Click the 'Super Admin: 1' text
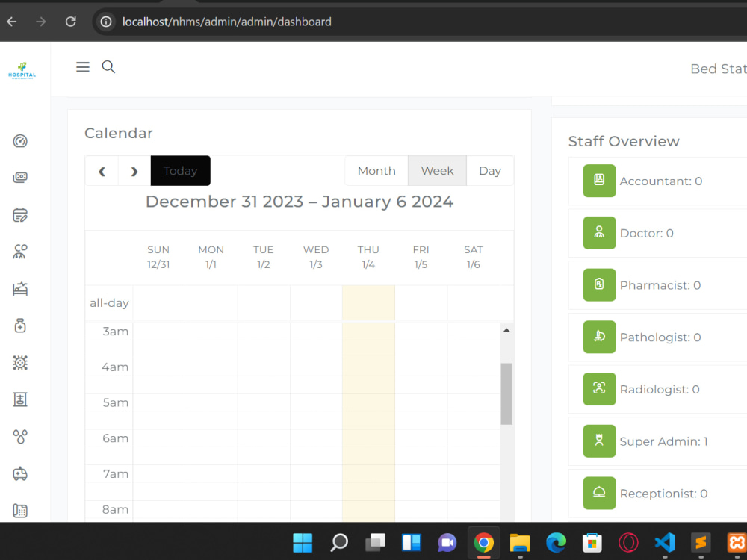Image resolution: width=747 pixels, height=560 pixels. (x=663, y=441)
